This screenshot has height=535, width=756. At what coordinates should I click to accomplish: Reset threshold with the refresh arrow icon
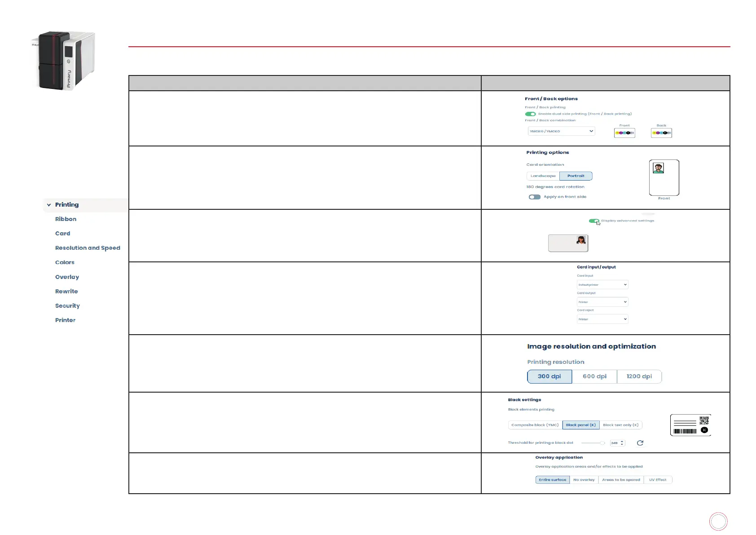(x=640, y=443)
